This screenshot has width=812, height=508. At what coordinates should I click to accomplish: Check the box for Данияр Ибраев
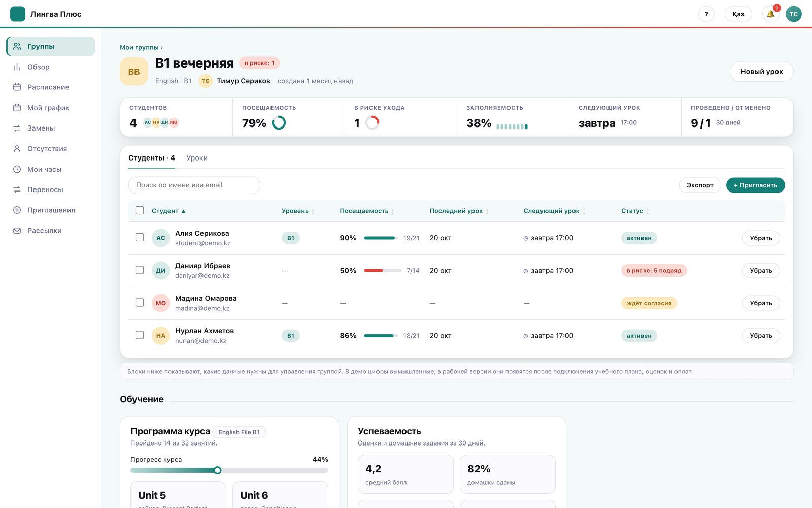tap(140, 270)
